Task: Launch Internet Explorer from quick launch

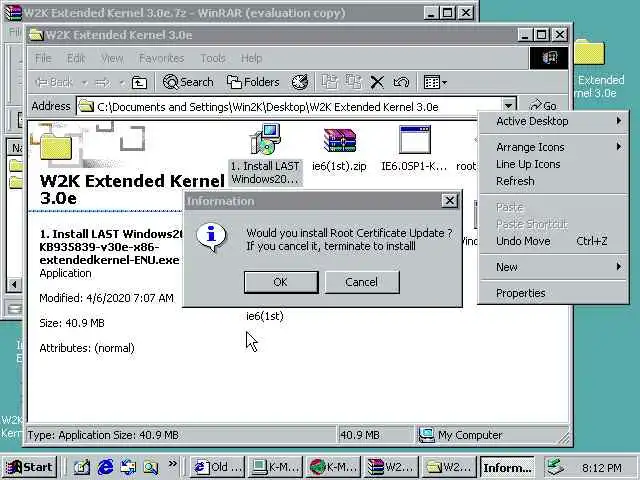Action: click(x=105, y=467)
